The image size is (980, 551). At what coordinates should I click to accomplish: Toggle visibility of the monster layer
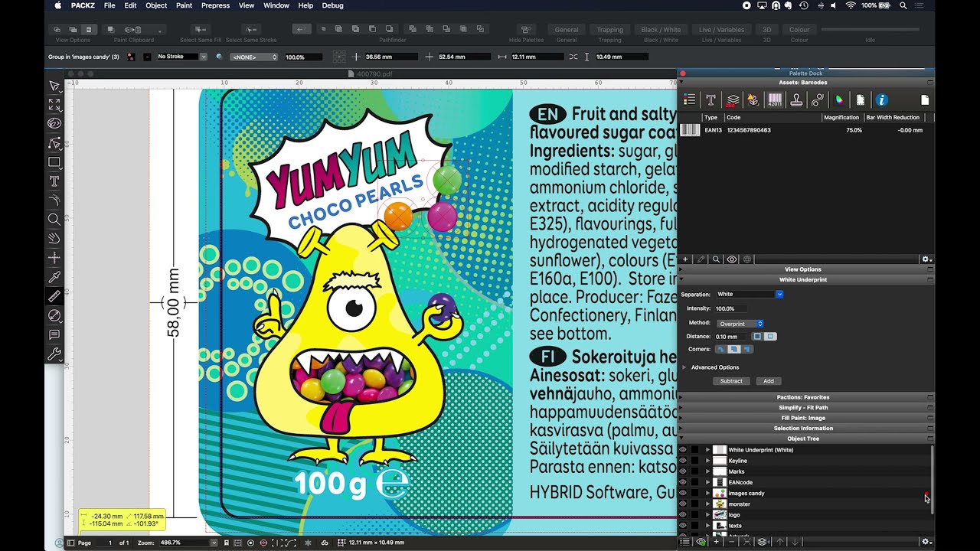coord(683,504)
